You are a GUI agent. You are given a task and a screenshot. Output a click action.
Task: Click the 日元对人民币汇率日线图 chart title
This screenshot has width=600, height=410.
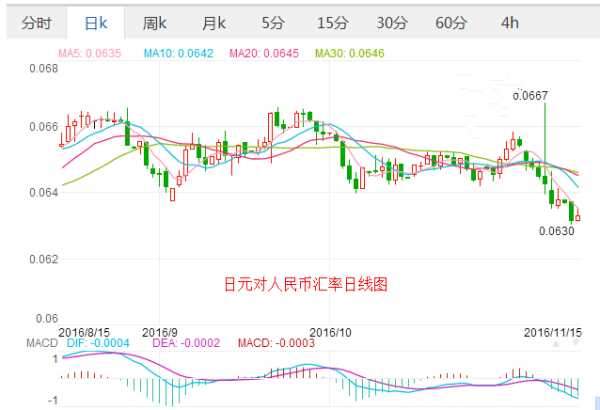[x=305, y=284]
